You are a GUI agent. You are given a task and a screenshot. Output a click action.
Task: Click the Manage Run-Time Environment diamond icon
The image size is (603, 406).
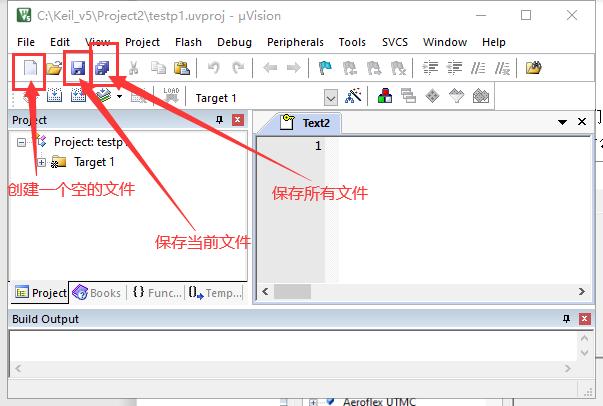pyautogui.click(x=432, y=96)
